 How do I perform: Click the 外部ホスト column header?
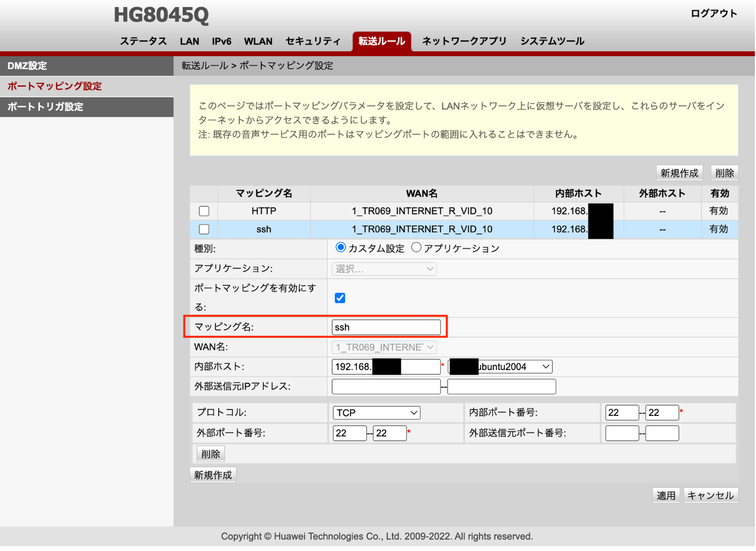click(x=663, y=193)
